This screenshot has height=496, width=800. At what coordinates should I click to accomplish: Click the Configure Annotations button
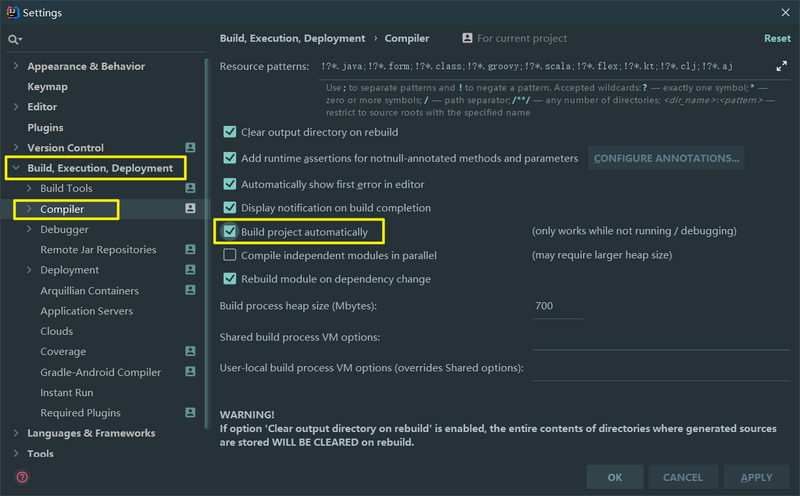[667, 158]
